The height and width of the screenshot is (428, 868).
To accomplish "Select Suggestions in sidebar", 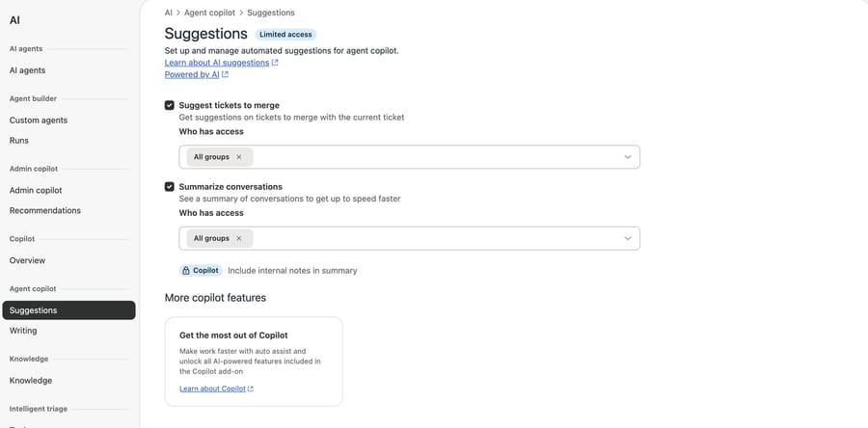I will (x=68, y=310).
